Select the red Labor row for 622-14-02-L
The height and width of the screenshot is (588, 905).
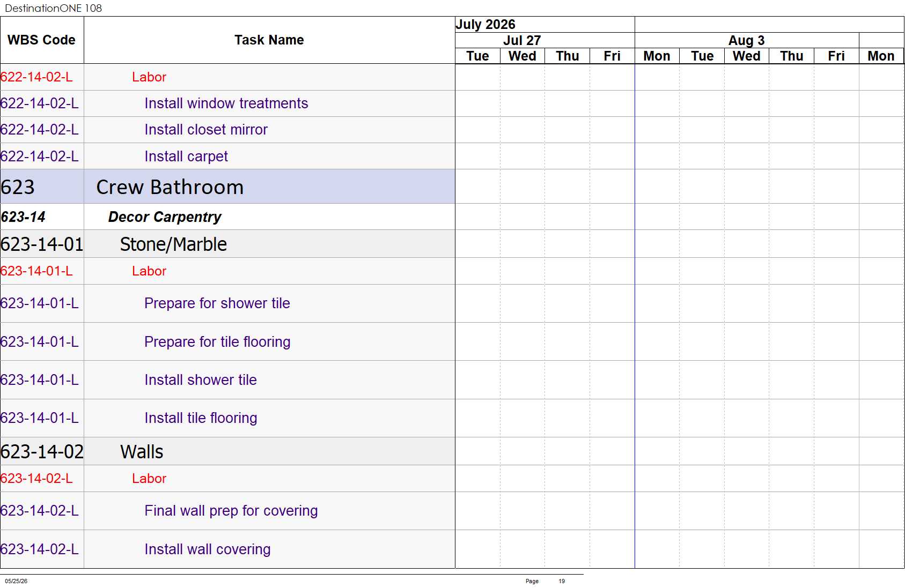pyautogui.click(x=227, y=77)
